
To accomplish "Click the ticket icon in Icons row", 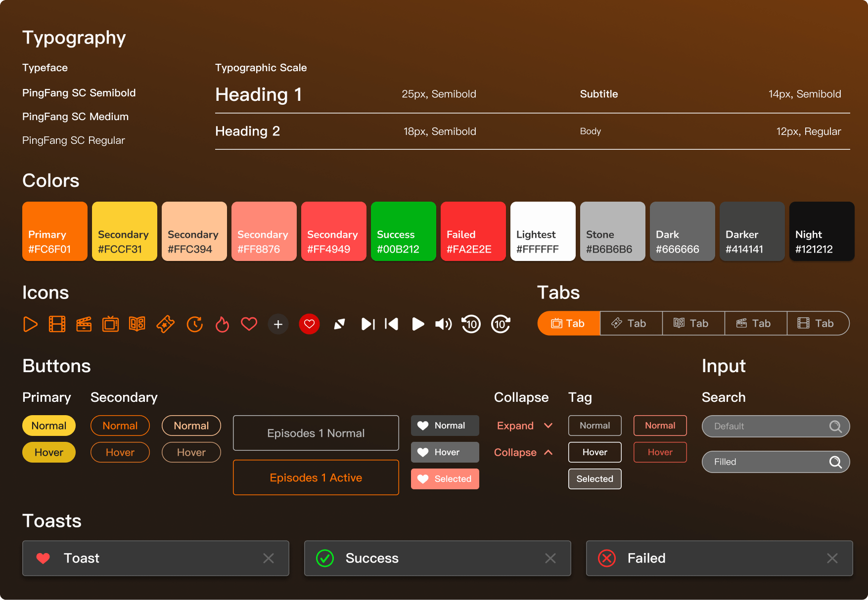I will (165, 324).
